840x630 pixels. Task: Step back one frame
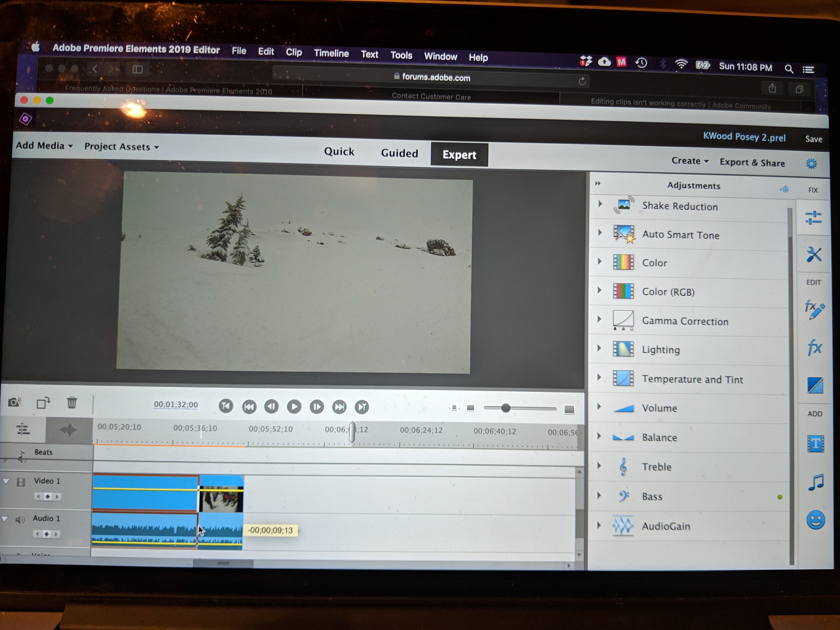(x=271, y=406)
